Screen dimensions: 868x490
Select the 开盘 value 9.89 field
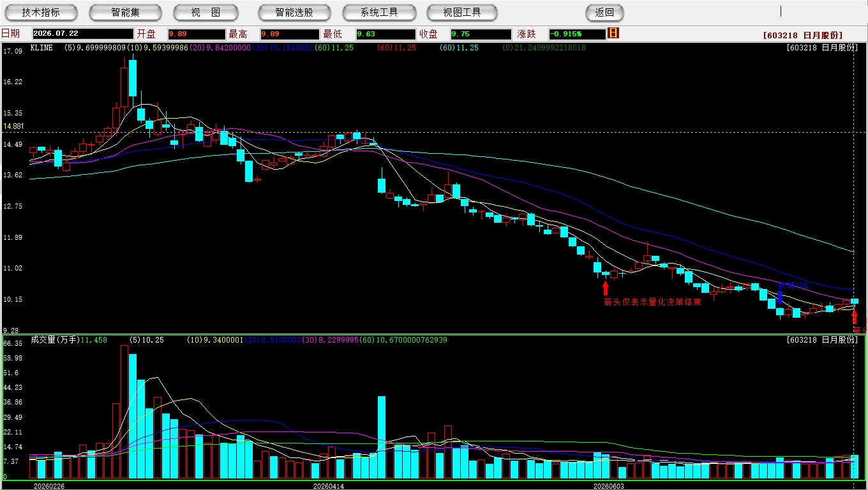(x=197, y=34)
